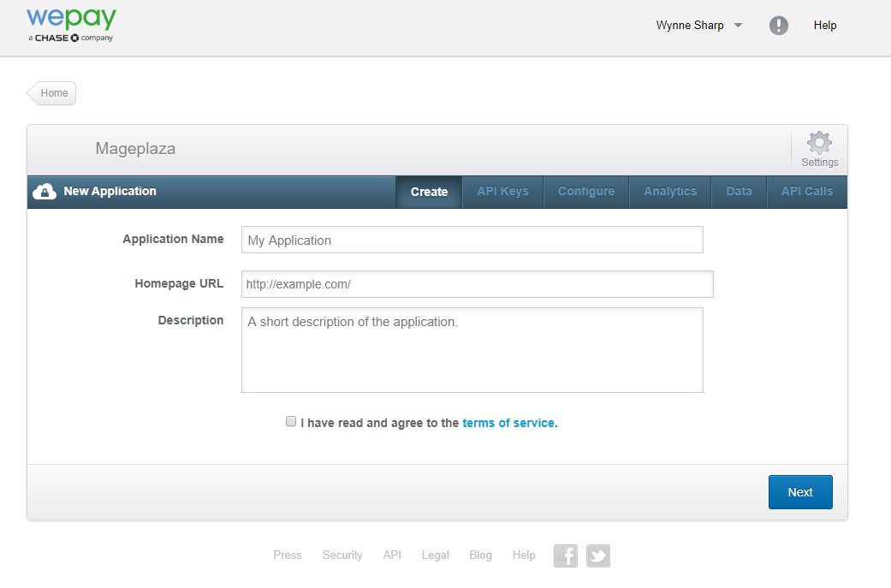Open the Data tab
Image resolution: width=891 pixels, height=588 pixels.
click(739, 192)
